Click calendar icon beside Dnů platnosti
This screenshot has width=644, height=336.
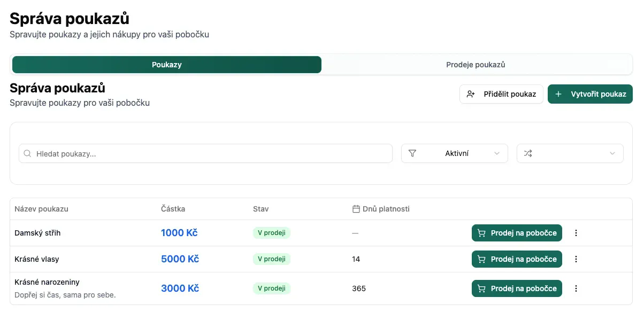tap(356, 209)
